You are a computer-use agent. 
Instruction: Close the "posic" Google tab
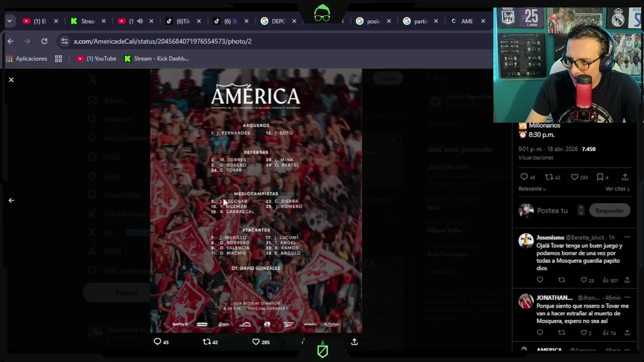pos(388,21)
